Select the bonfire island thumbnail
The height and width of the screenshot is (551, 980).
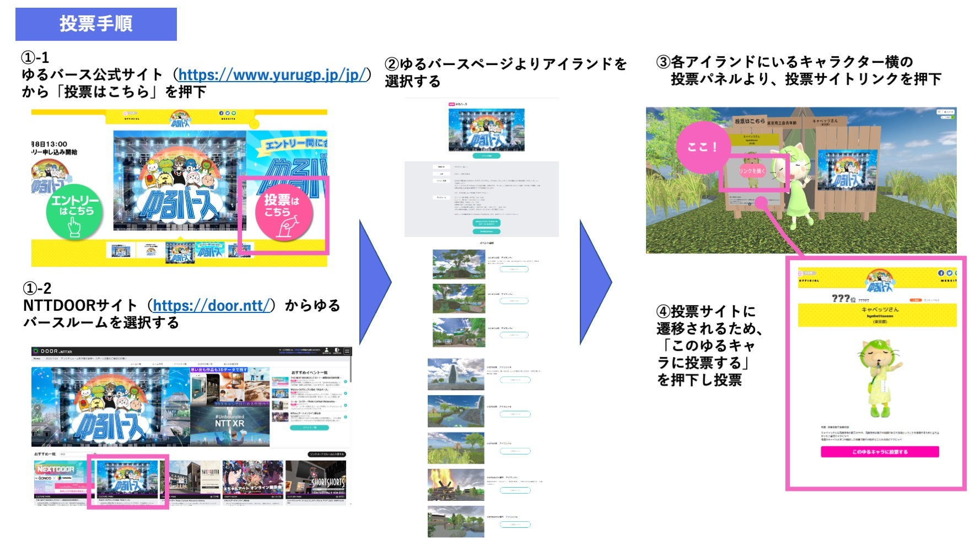coord(456,485)
